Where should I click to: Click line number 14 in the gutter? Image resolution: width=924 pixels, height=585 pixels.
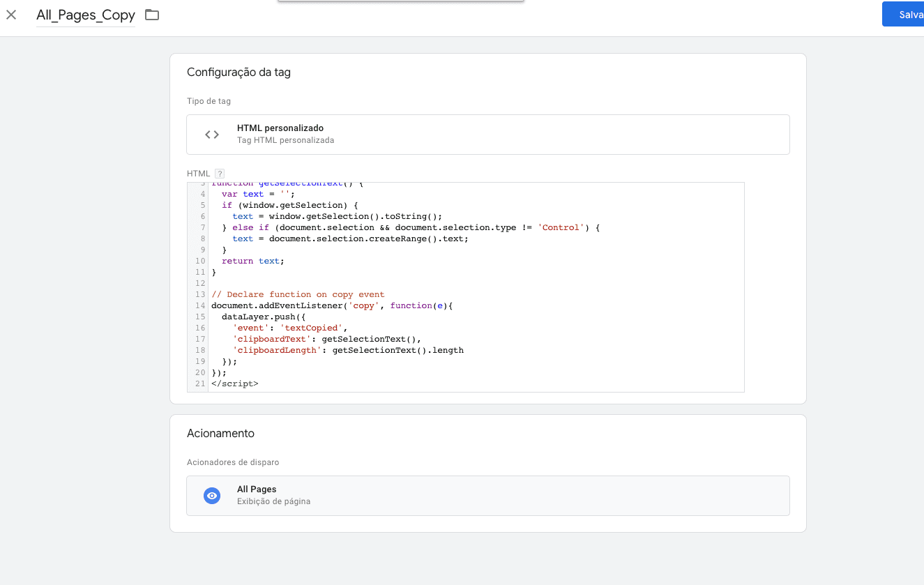(x=200, y=305)
